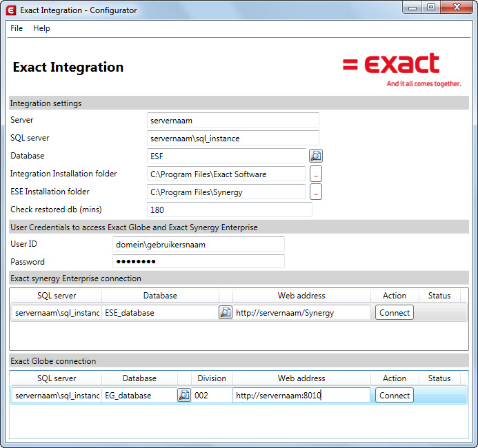Click Synergy grid Status column header
Viewport: 478px width, 448px height.
pos(439,296)
